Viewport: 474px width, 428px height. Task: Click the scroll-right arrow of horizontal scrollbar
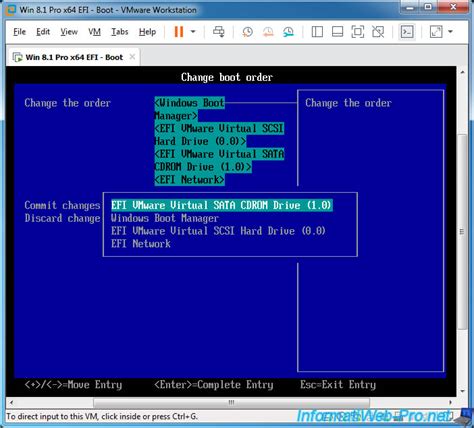click(x=450, y=402)
